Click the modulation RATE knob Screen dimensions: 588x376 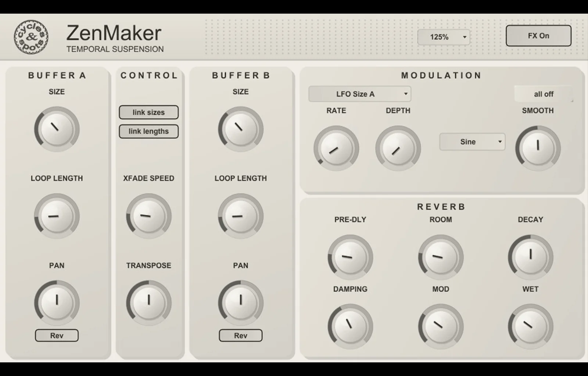coord(336,148)
